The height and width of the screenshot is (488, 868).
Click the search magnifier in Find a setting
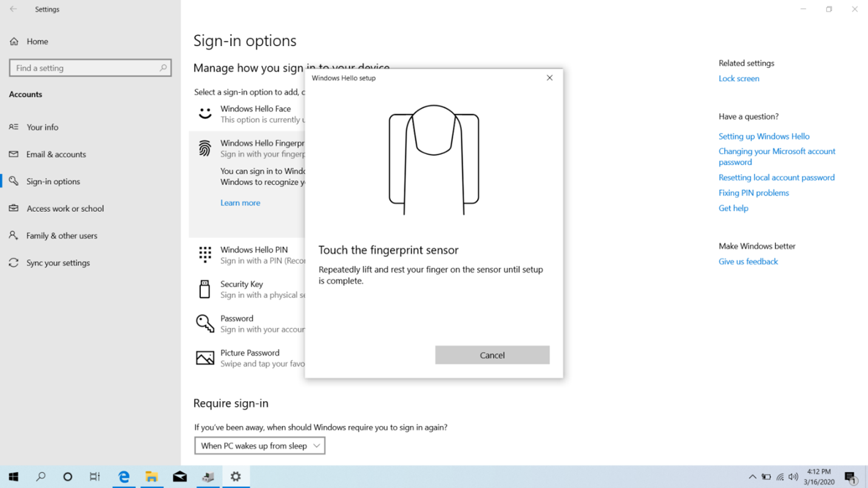163,68
